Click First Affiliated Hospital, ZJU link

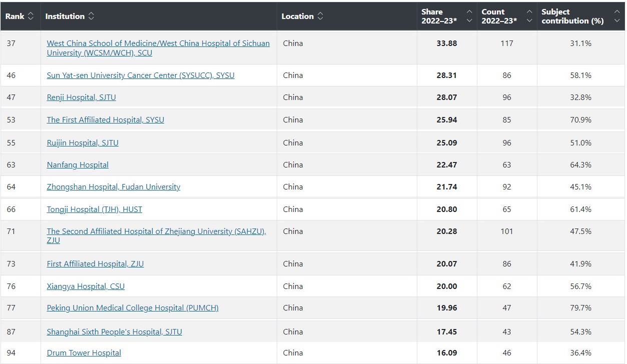click(95, 264)
